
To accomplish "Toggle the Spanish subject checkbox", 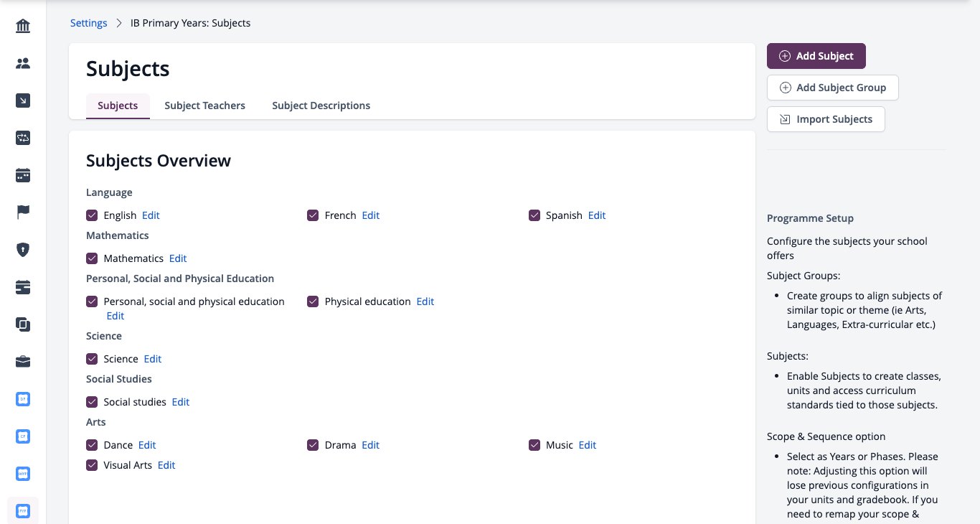I will coord(534,215).
